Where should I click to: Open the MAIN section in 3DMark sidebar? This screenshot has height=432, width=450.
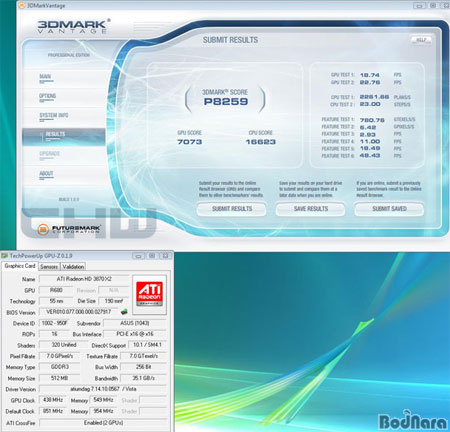coord(45,77)
